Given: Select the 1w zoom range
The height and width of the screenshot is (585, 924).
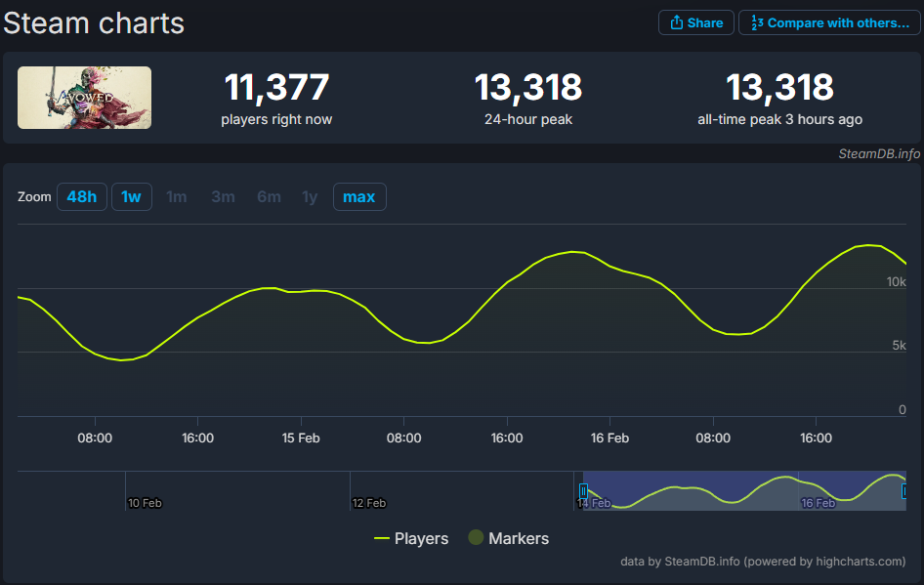Looking at the screenshot, I should [131, 196].
